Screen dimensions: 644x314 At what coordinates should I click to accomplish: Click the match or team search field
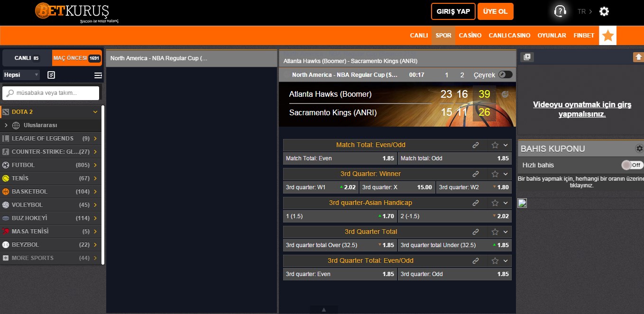click(51, 93)
